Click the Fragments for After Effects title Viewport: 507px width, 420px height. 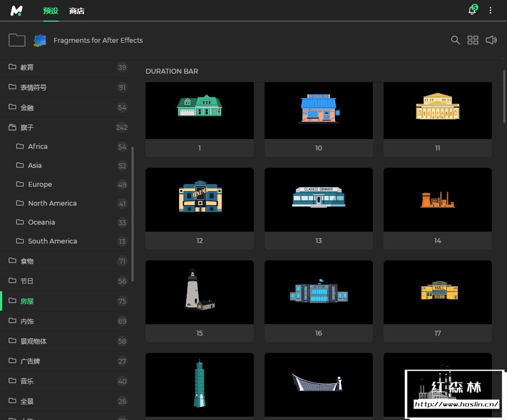[98, 40]
